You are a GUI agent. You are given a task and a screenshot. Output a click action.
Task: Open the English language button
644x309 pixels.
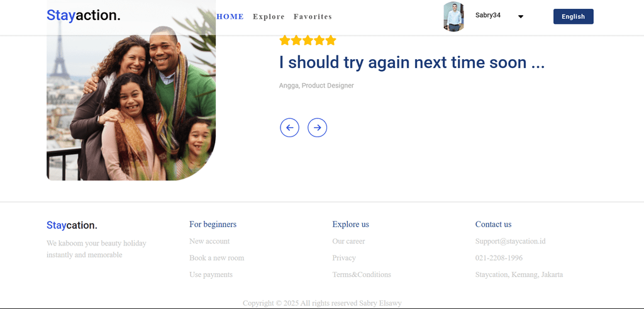point(573,16)
